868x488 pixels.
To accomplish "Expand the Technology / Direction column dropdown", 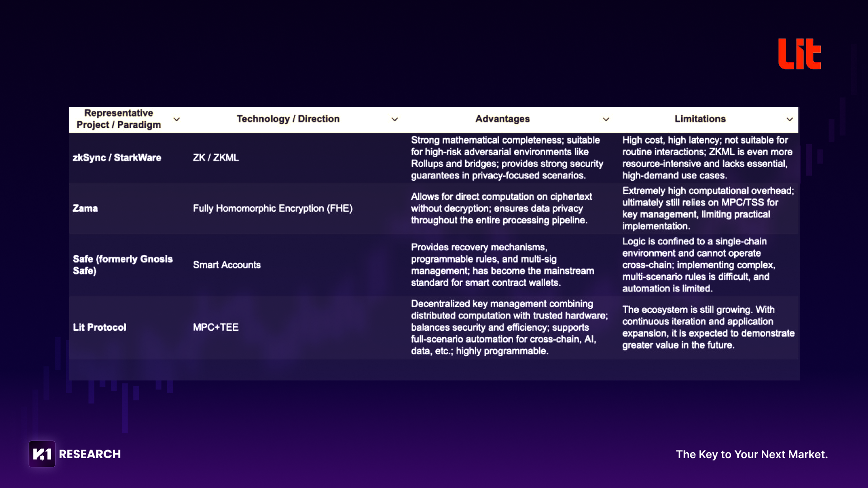I will click(395, 119).
